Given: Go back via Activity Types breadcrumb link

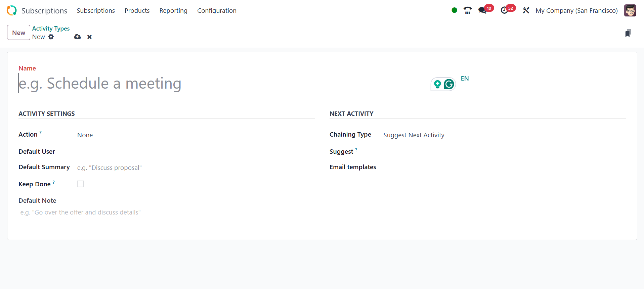Looking at the screenshot, I should click(x=51, y=29).
